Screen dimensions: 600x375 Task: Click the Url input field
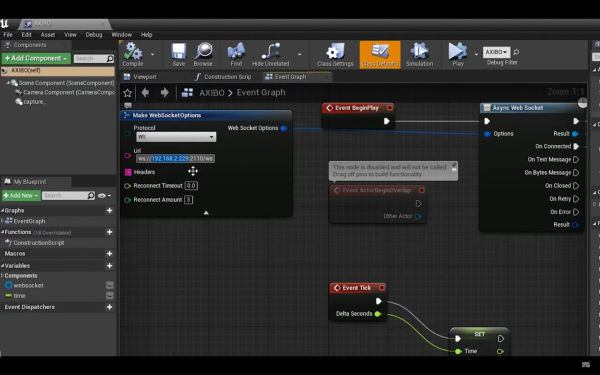pyautogui.click(x=175, y=158)
